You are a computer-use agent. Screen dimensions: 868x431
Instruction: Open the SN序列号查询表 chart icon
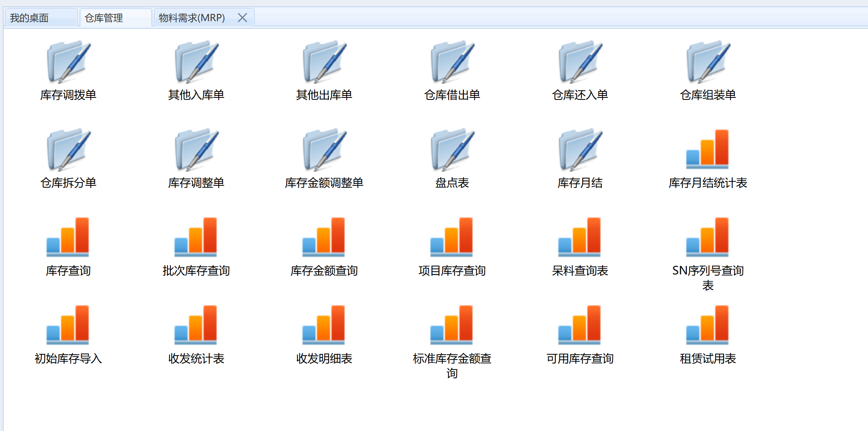(707, 237)
